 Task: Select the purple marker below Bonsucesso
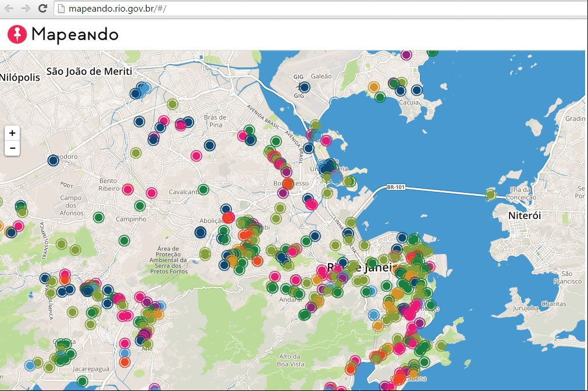point(283,193)
